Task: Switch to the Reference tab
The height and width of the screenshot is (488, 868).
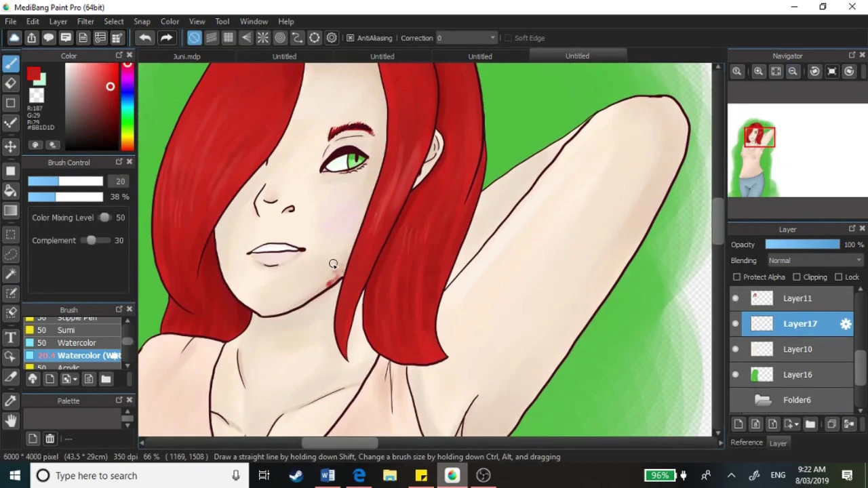Action: pos(747,443)
